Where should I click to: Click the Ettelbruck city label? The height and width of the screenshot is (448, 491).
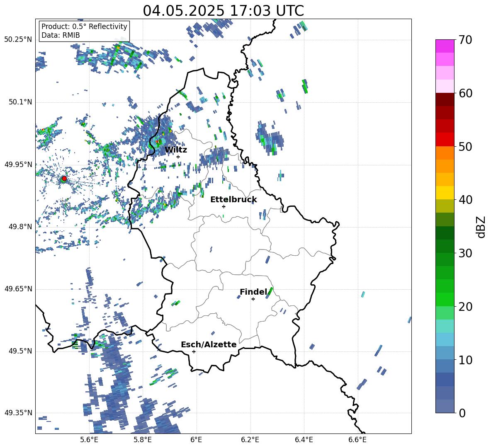[233, 200]
